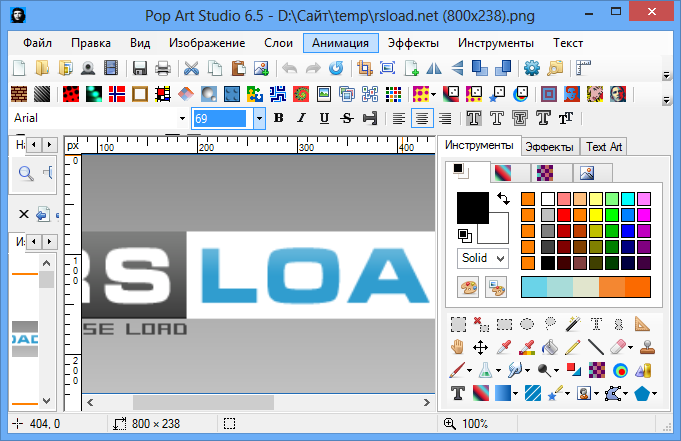The height and width of the screenshot is (441, 681).
Task: Open the color palette editor icon
Action: tap(468, 287)
